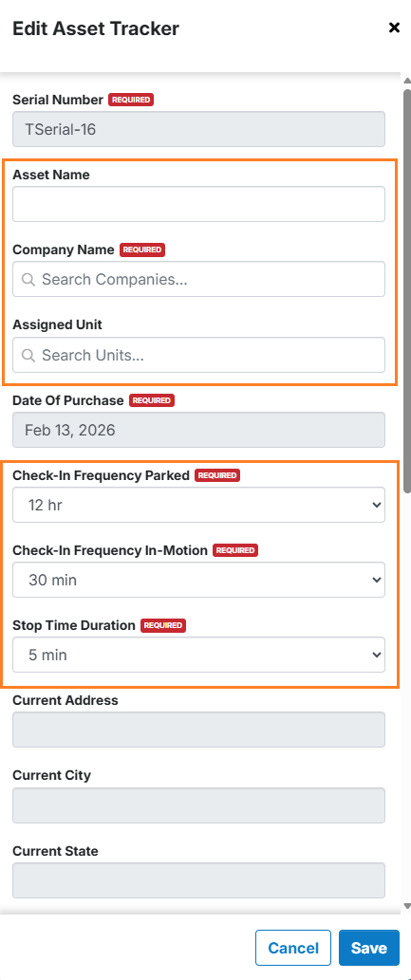This screenshot has width=411, height=980.
Task: Click the Search Companies input
Action: tap(199, 279)
